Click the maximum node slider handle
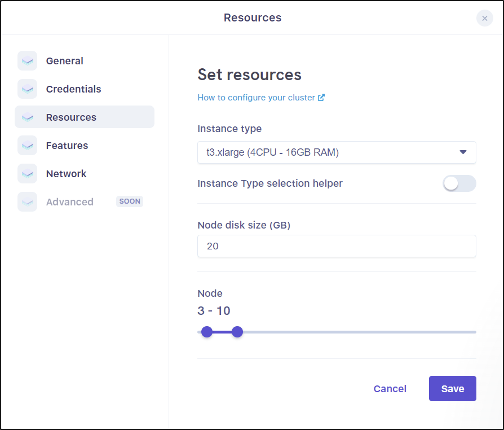This screenshot has height=430, width=504. point(237,332)
